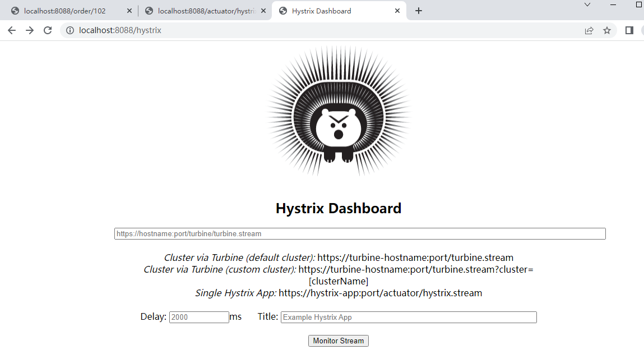
Task: Close the actuator/hystrix stream tab
Action: point(263,11)
